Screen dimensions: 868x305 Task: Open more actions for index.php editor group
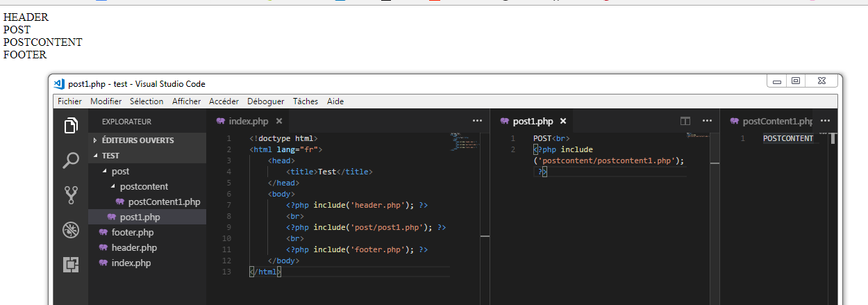(x=477, y=121)
